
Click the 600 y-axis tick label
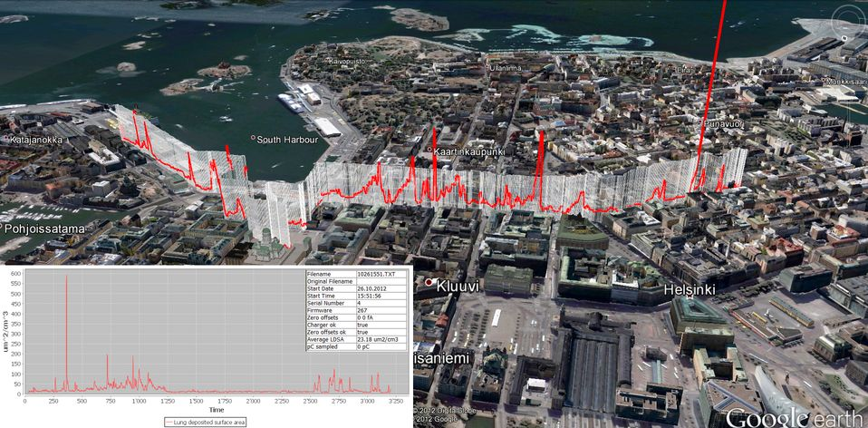coord(14,273)
